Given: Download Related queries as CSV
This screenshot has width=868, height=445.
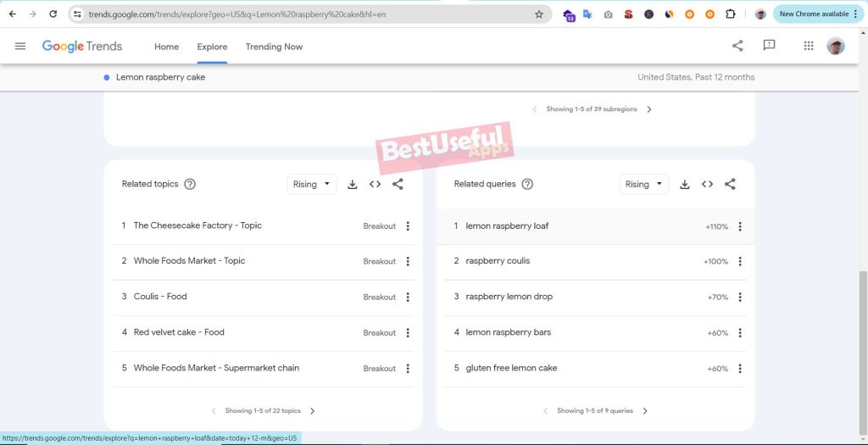Looking at the screenshot, I should pyautogui.click(x=685, y=184).
